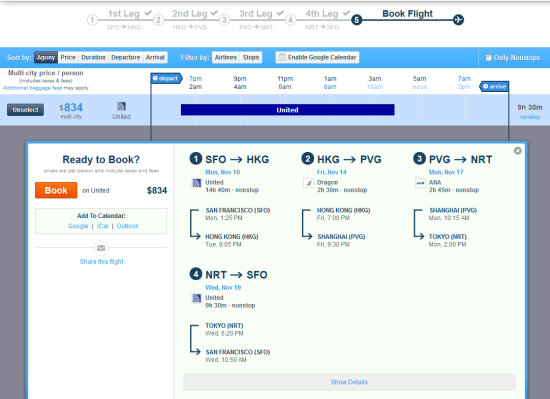Click the United logo under NRT to SFO leg
The image size is (550, 399).
196,298
